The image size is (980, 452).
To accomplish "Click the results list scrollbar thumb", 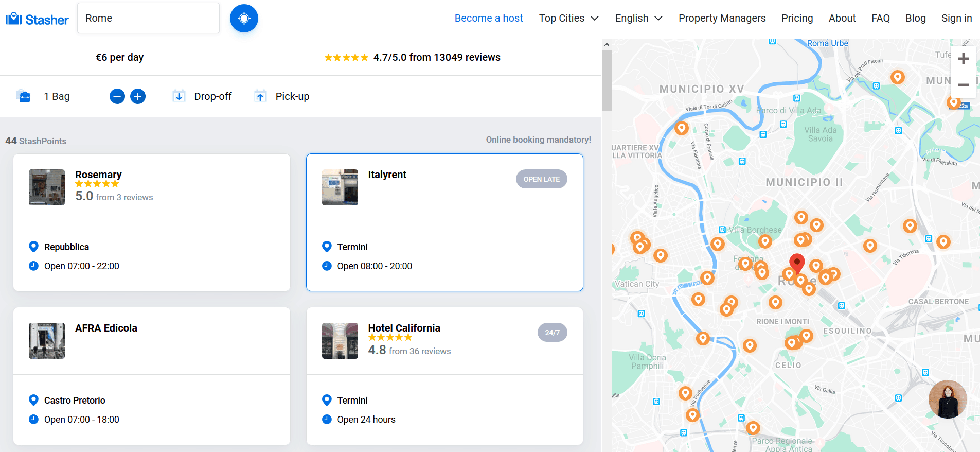I will (x=607, y=80).
